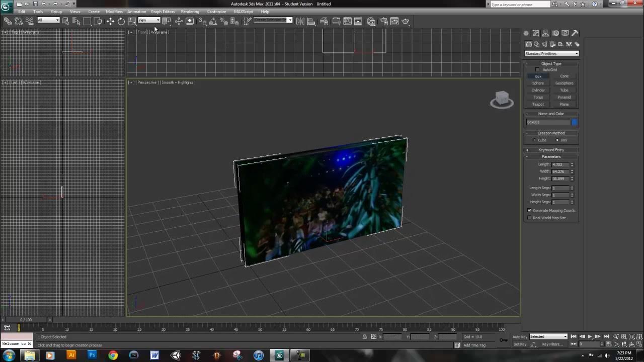This screenshot has width=644, height=362.
Task: Open the Modifiers menu
Action: [x=114, y=12]
